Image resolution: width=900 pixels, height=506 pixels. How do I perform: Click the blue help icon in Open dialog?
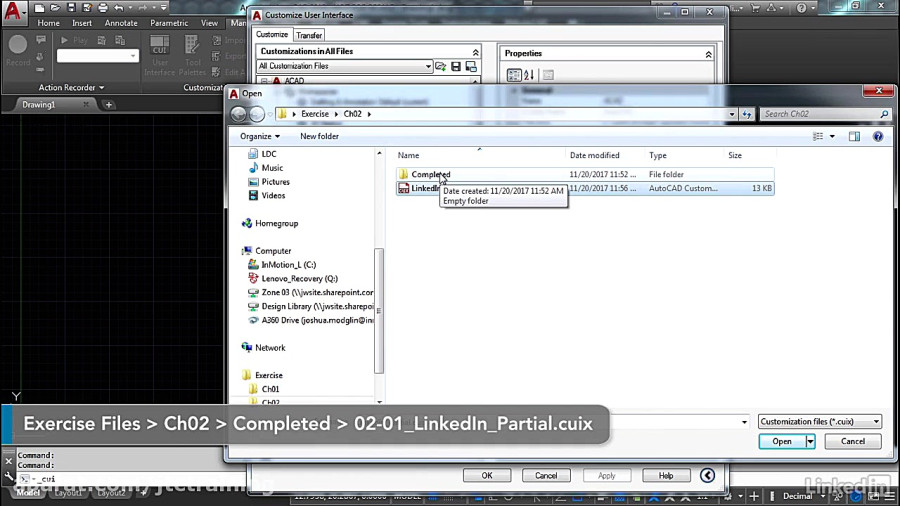coord(878,137)
